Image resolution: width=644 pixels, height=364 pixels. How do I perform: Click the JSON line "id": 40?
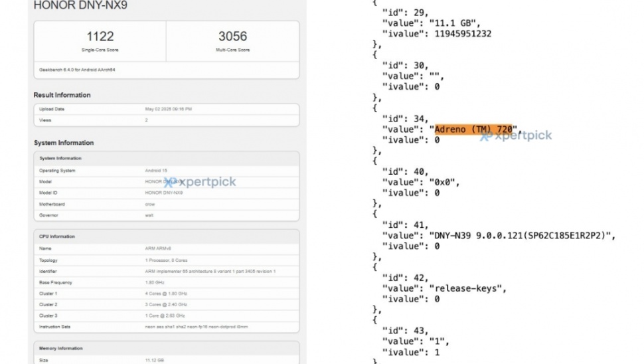[406, 172]
